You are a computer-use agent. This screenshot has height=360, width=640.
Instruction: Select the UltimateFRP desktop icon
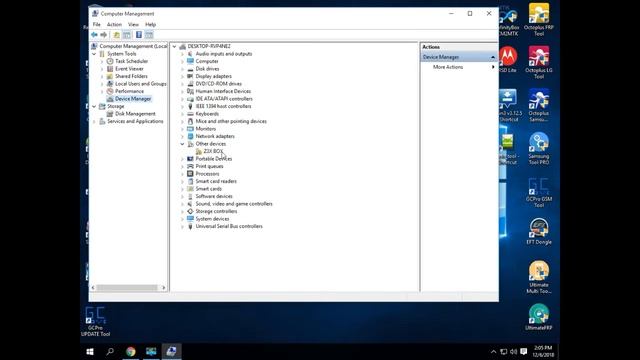[x=539, y=317]
